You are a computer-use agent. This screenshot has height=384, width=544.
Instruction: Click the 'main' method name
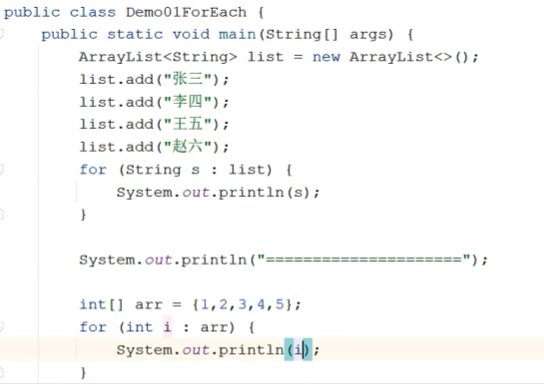pyautogui.click(x=237, y=35)
